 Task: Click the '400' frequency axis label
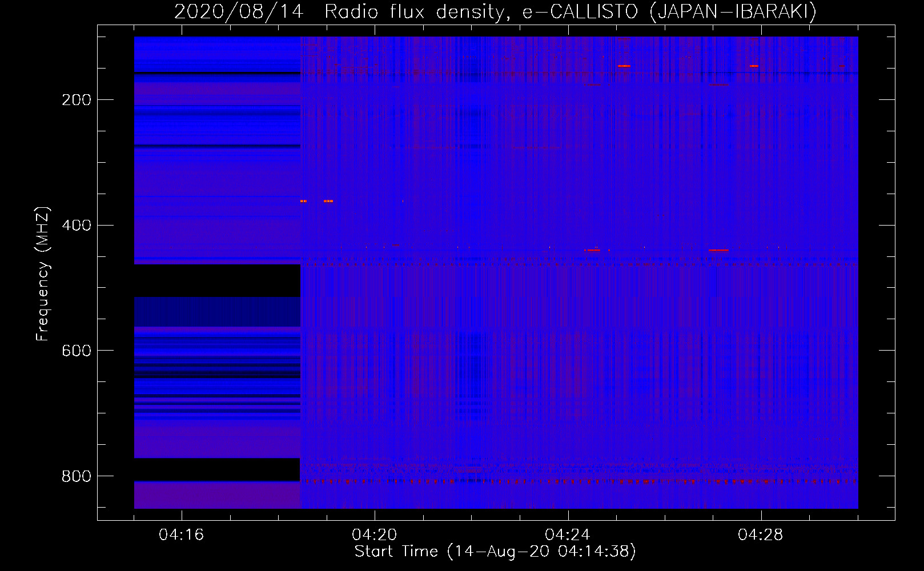click(77, 226)
